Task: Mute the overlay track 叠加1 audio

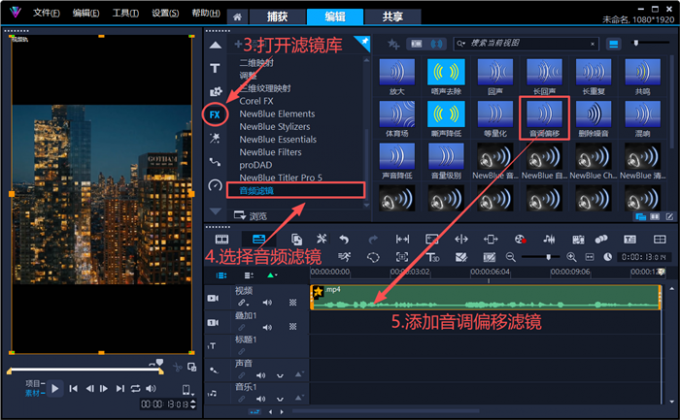Action: pos(267,327)
